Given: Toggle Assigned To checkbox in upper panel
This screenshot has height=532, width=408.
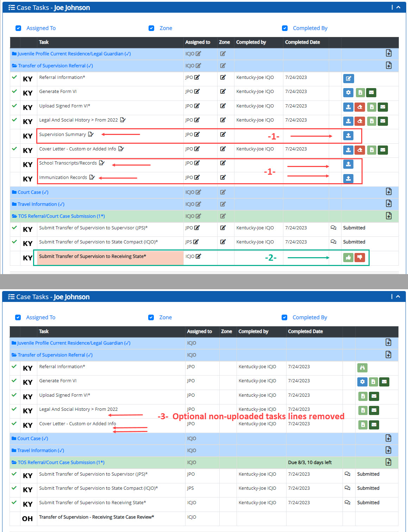Looking at the screenshot, I should pos(18,28).
